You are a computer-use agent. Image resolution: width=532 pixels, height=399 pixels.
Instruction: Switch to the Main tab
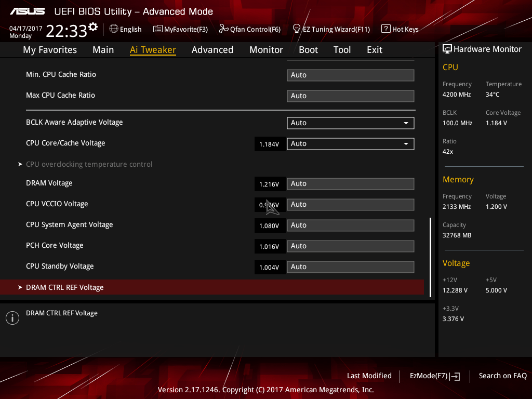pos(103,50)
